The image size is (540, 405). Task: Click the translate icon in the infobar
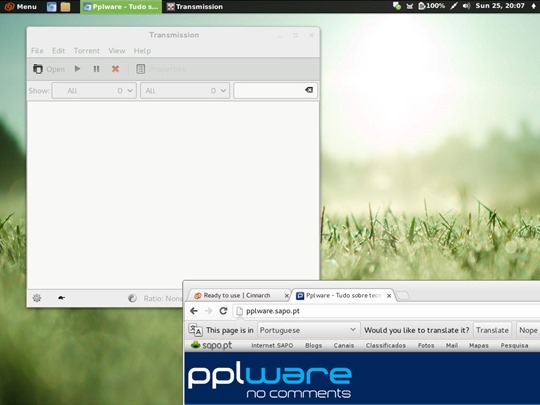195,330
